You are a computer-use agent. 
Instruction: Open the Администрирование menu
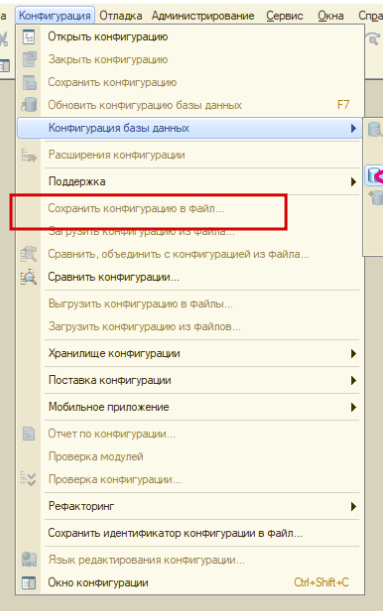point(203,16)
